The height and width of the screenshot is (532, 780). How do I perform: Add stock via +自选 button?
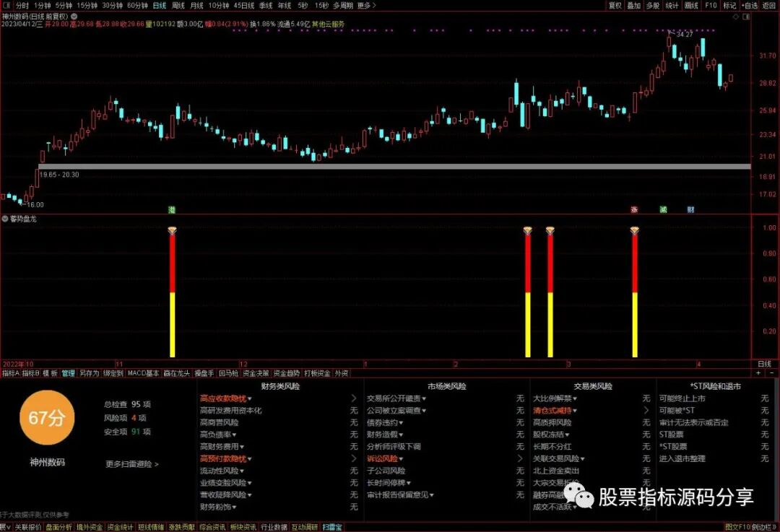click(750, 6)
